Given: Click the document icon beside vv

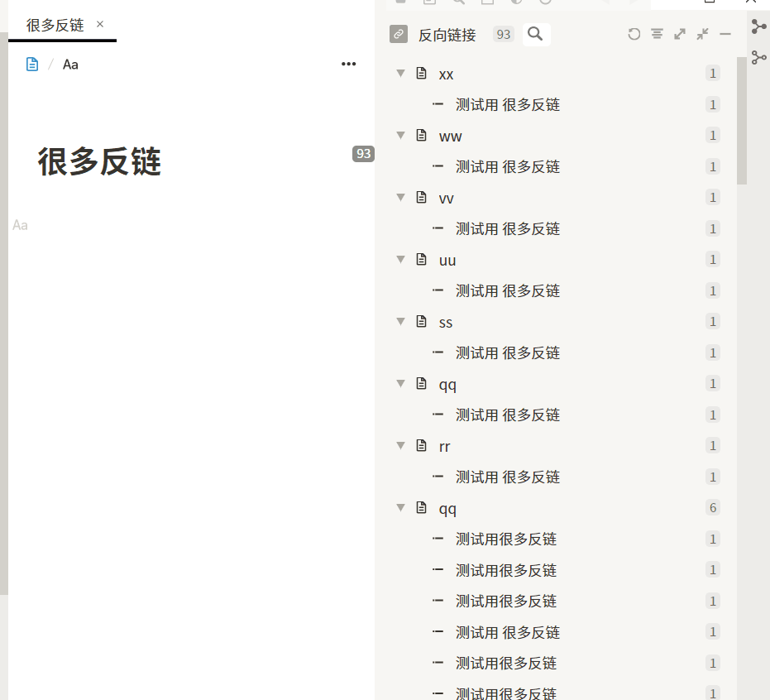Looking at the screenshot, I should tap(421, 197).
